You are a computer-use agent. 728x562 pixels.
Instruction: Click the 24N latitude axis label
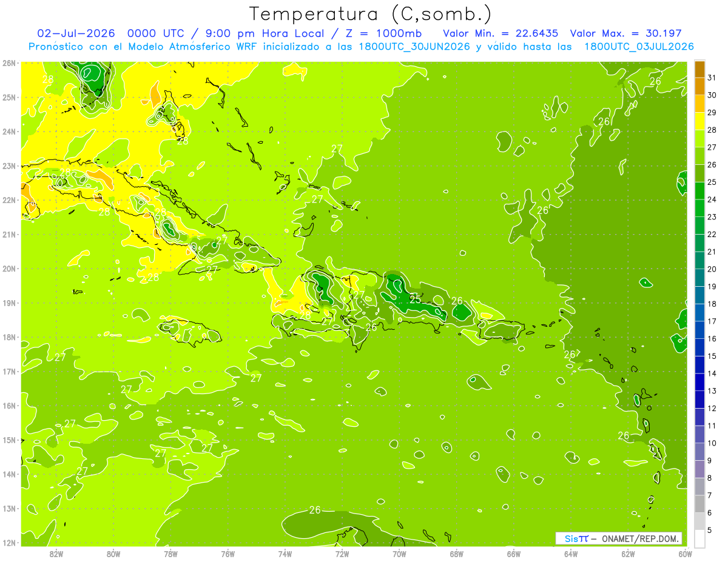[x=9, y=132]
